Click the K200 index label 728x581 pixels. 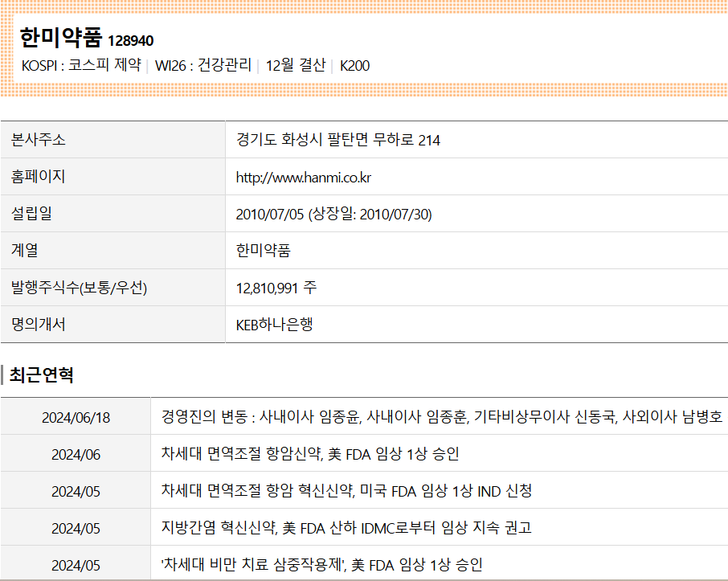(354, 65)
